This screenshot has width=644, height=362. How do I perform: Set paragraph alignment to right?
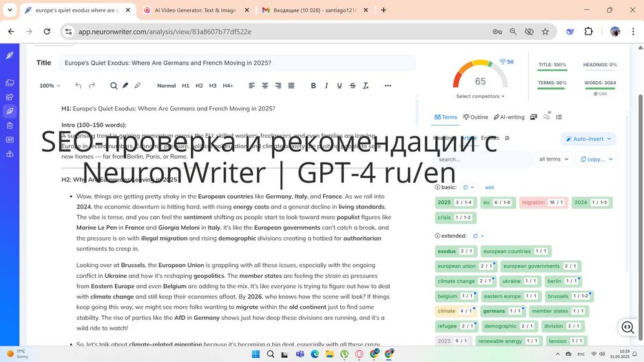(278, 86)
